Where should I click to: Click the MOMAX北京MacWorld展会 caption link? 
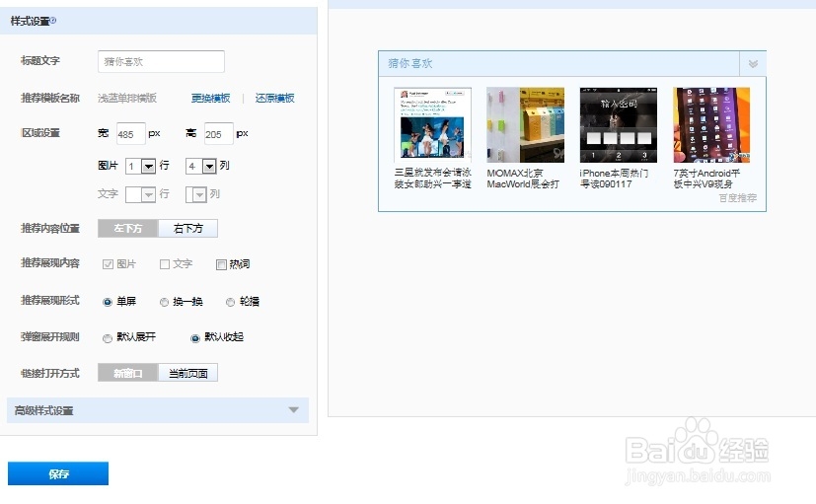click(x=523, y=179)
